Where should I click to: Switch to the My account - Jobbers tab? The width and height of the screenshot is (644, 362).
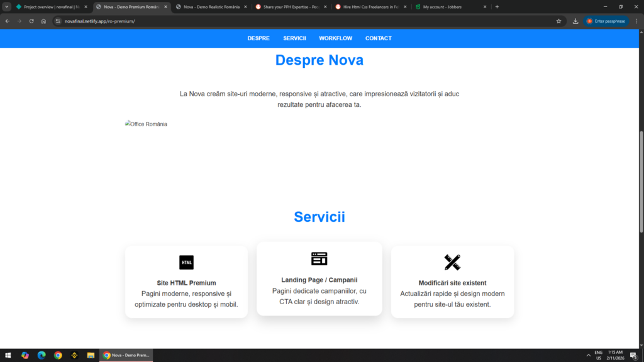click(x=451, y=6)
